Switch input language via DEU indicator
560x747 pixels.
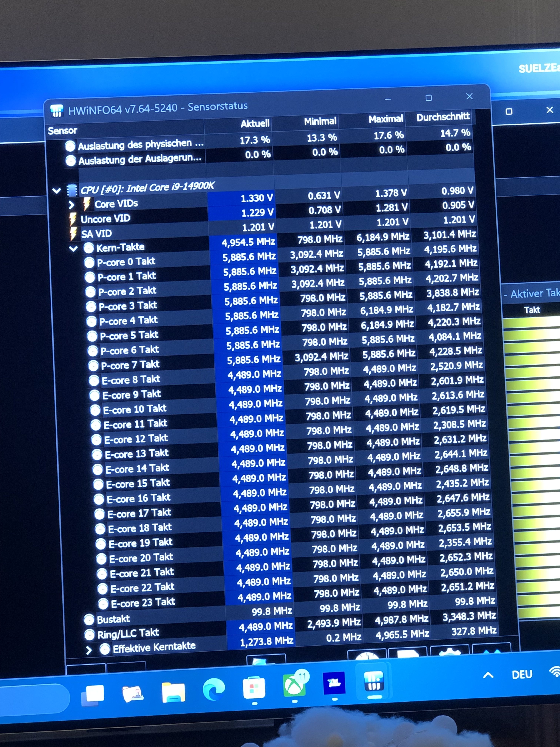click(x=521, y=674)
